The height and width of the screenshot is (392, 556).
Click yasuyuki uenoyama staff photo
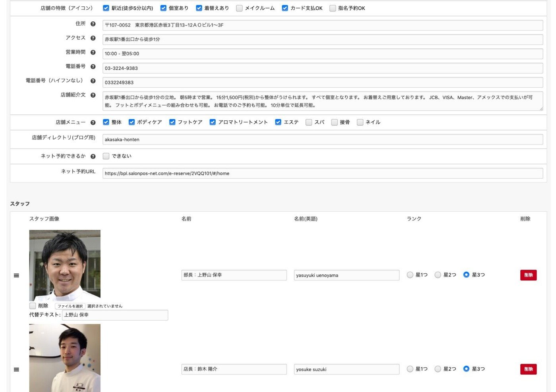65,265
